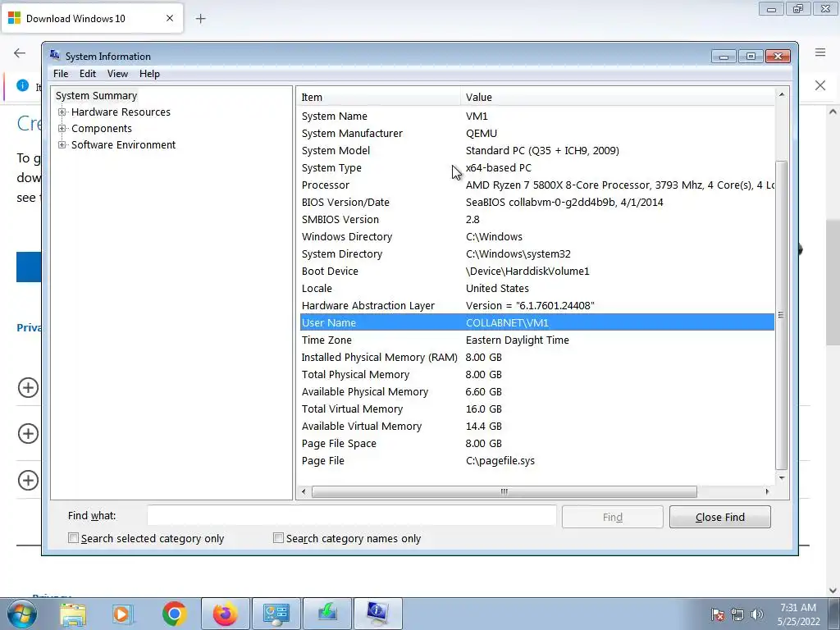This screenshot has width=840, height=630.
Task: Open Windows Media Player taskbar icon
Action: click(x=123, y=614)
